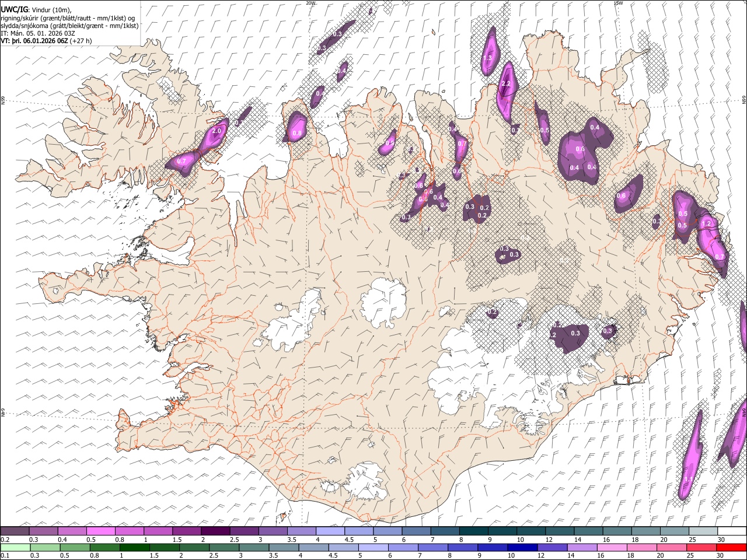Click the 16–18 light pink swatch, bottom legend

coord(612,547)
